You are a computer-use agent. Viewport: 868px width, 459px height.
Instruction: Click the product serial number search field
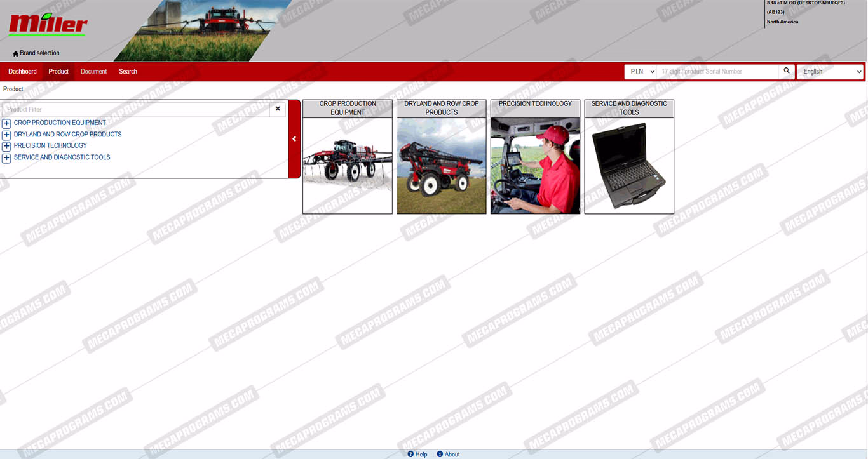717,72
